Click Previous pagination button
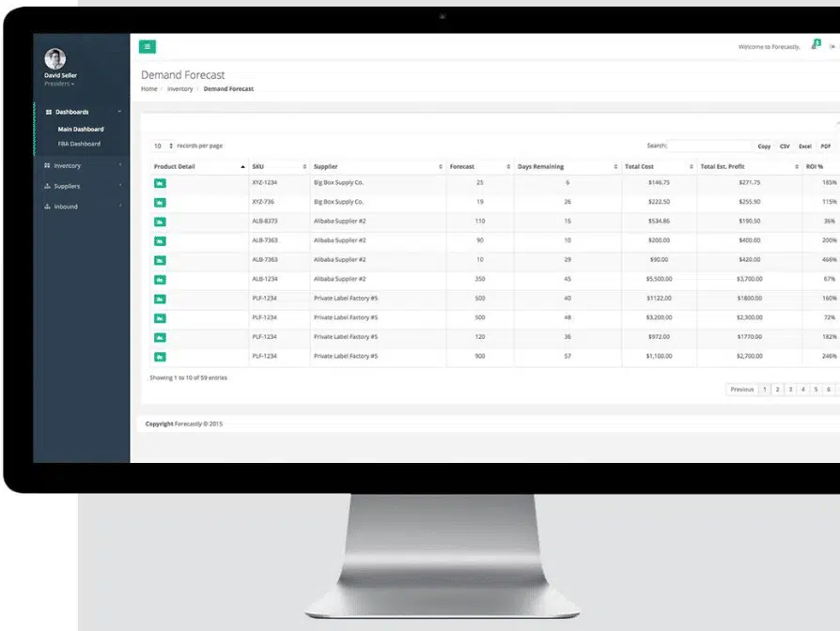840x631 pixels. pyautogui.click(x=742, y=389)
